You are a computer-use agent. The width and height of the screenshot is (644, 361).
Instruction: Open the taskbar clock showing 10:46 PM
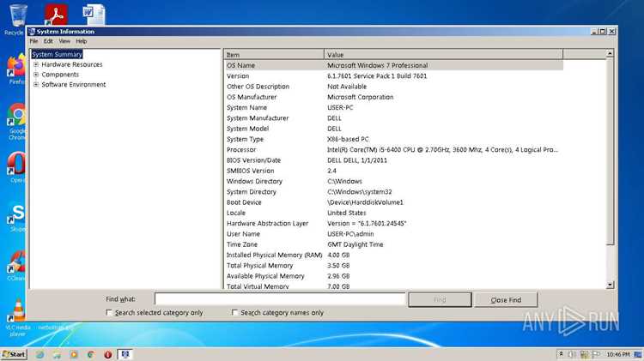[618, 354]
